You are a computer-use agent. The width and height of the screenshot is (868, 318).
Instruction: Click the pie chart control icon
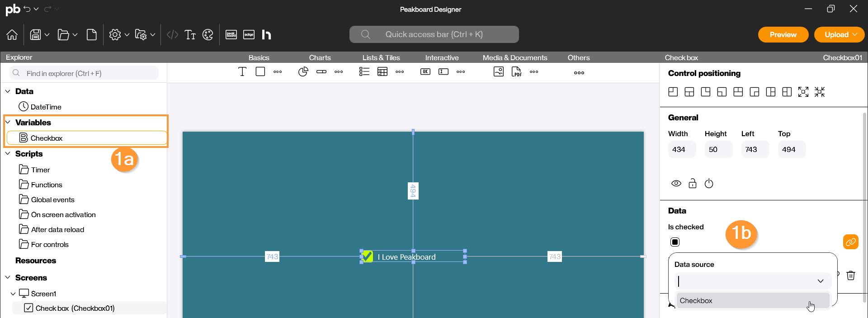tap(303, 71)
